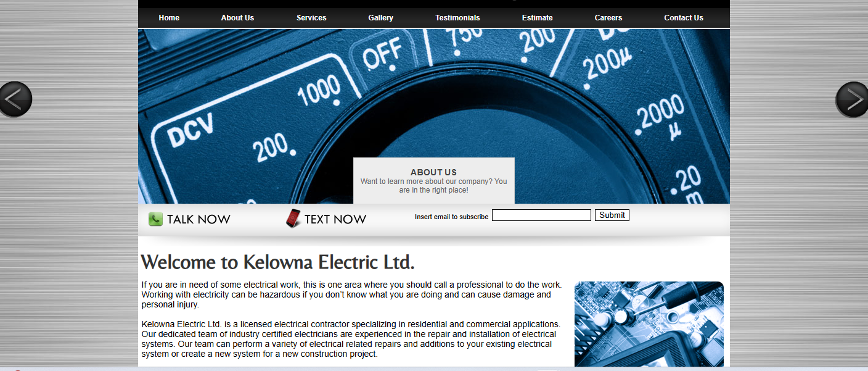Open the Services page
The height and width of the screenshot is (371, 868).
[311, 18]
